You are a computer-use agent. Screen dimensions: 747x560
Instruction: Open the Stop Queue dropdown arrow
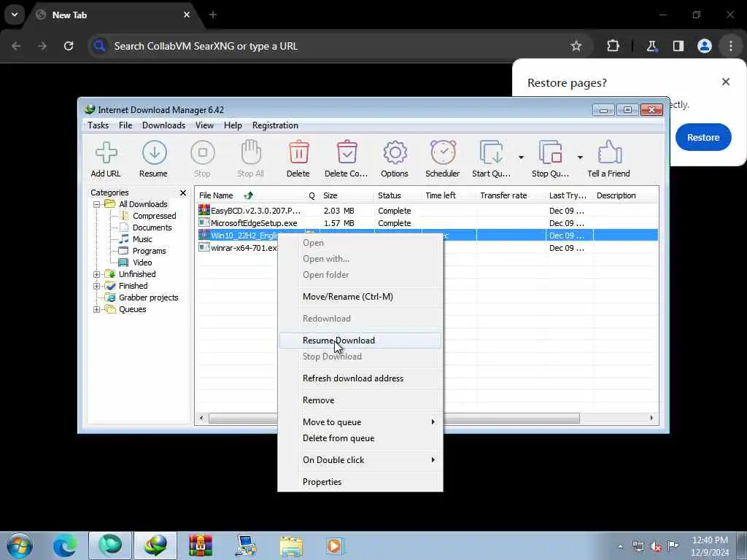(580, 157)
